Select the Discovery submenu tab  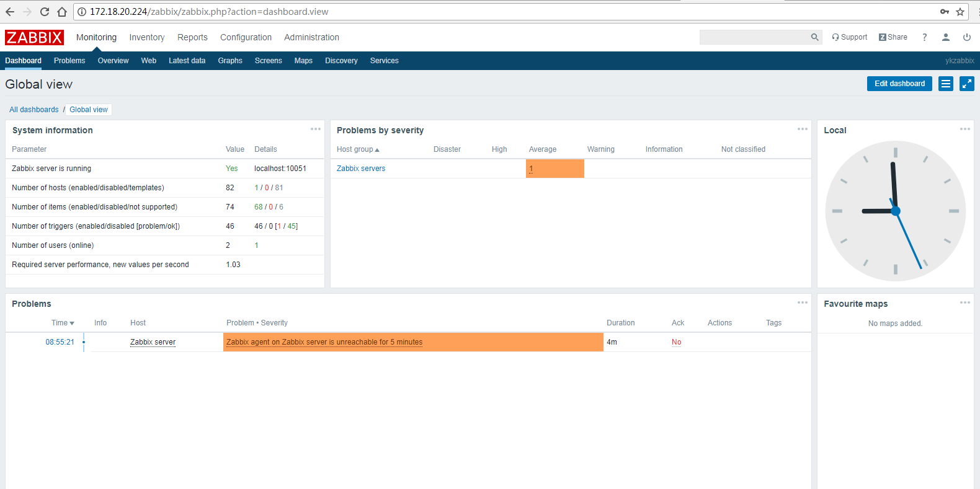pos(341,61)
